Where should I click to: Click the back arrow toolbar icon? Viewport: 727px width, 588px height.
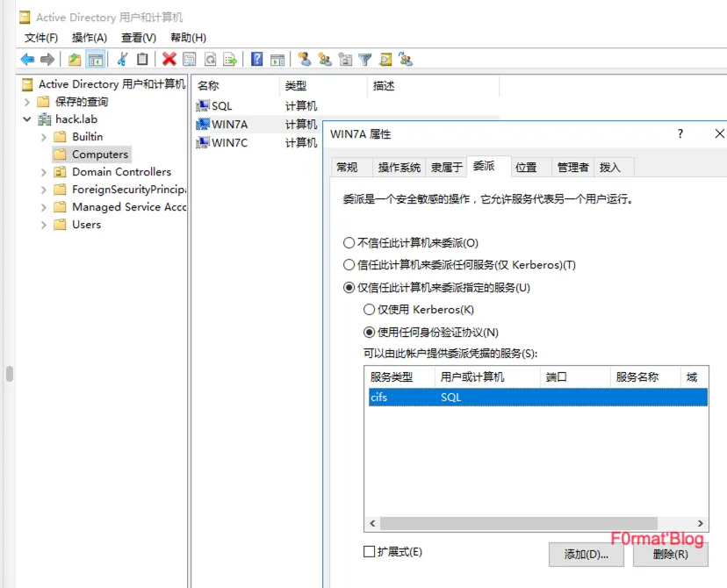pos(27,60)
